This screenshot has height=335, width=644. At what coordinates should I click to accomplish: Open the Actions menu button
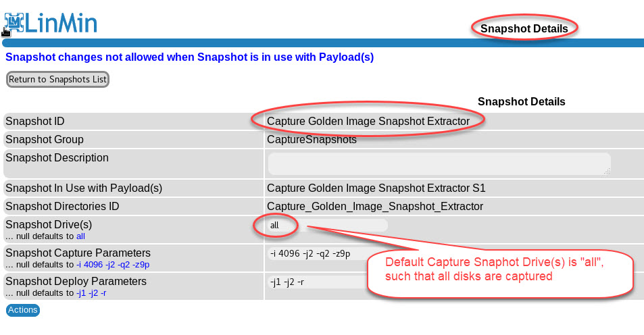23,310
